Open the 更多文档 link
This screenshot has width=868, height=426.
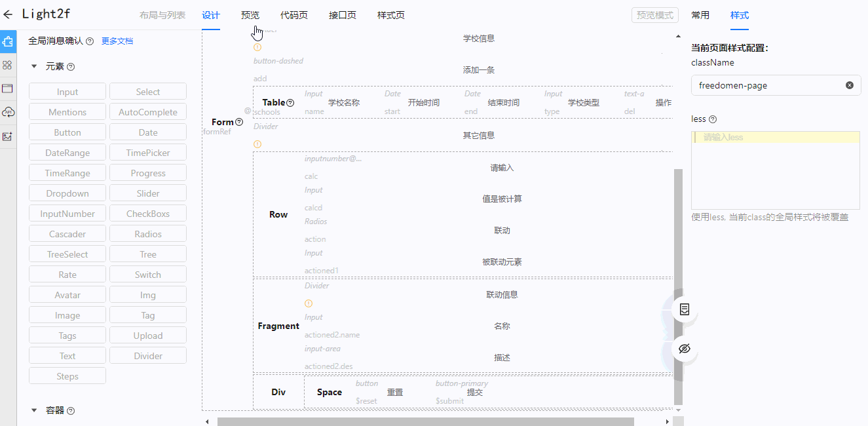(117, 41)
